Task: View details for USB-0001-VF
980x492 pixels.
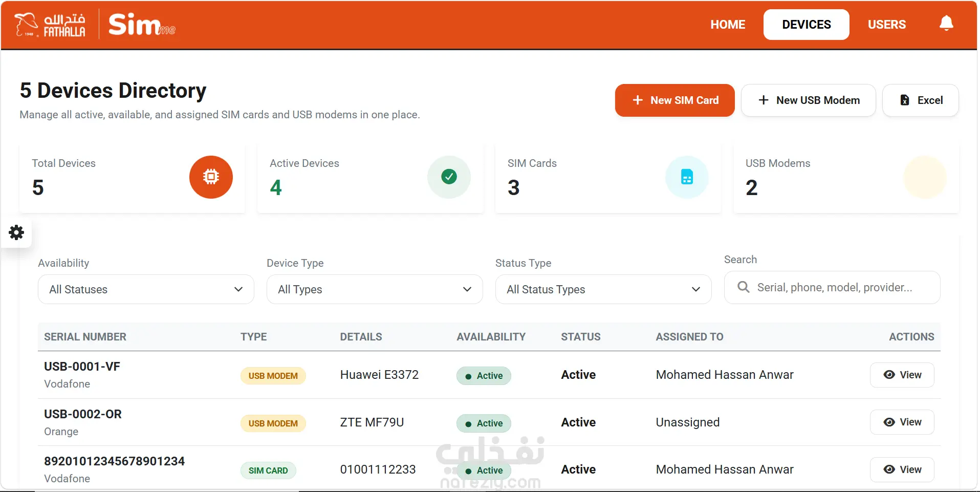Action: tap(902, 375)
